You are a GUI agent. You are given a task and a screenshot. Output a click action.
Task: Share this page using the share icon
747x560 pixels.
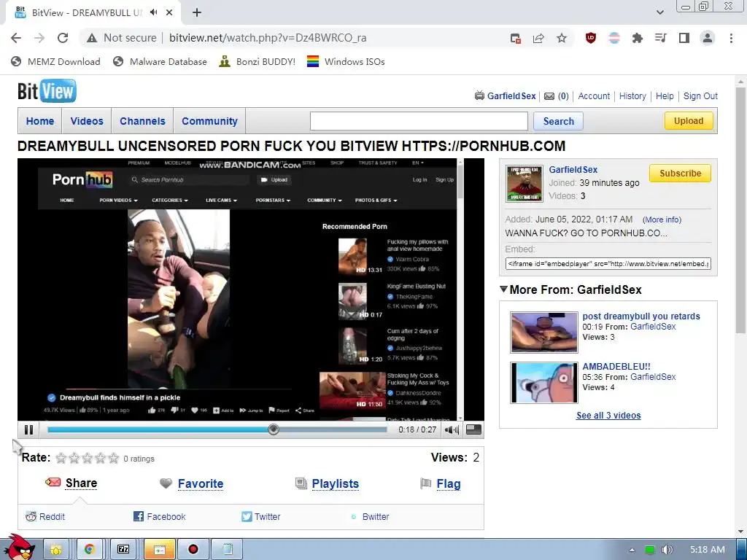point(538,38)
